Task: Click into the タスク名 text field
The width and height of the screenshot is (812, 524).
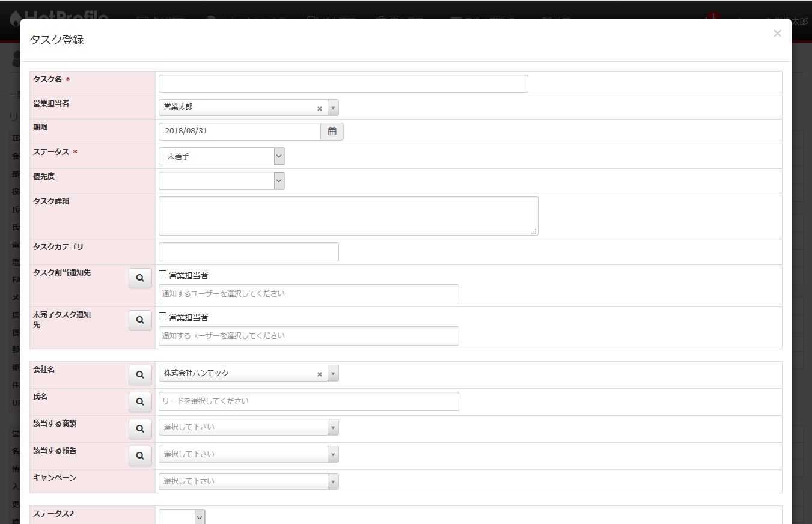Action: pos(343,84)
